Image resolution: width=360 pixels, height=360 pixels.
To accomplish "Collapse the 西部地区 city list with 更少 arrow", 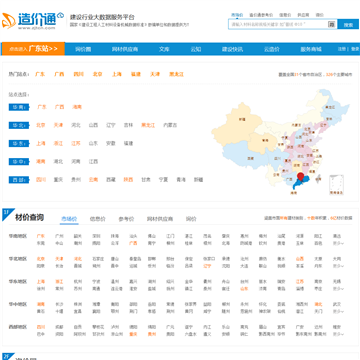I will pyautogui.click(x=338, y=334).
